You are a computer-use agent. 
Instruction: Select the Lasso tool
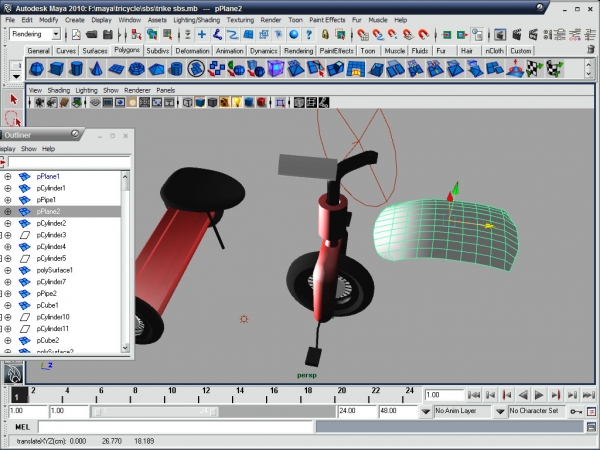13,118
